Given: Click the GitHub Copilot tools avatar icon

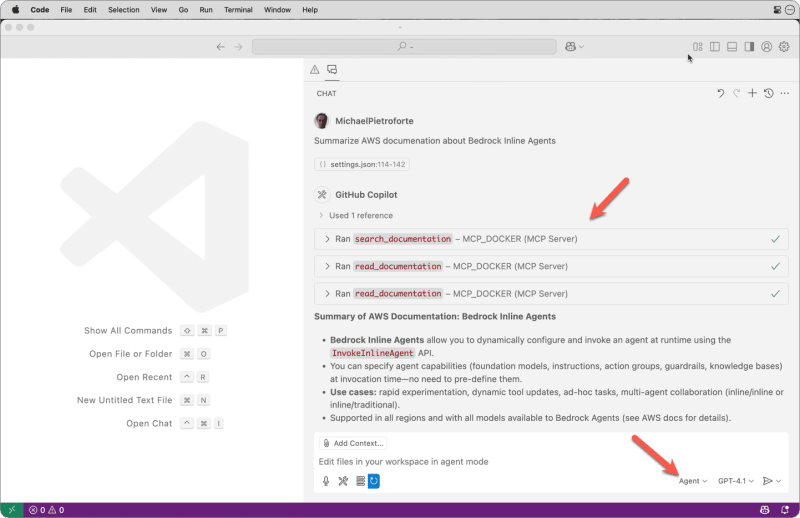Looking at the screenshot, I should pyautogui.click(x=321, y=194).
